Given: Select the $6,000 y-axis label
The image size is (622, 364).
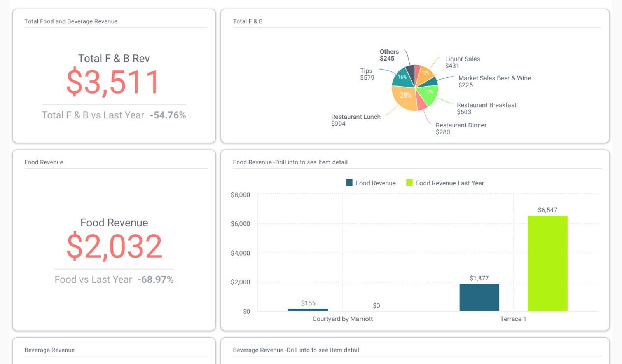Looking at the screenshot, I should [x=240, y=224].
